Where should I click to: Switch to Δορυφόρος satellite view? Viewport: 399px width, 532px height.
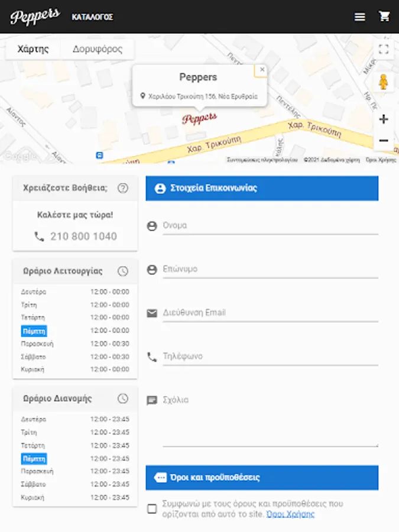coord(98,49)
